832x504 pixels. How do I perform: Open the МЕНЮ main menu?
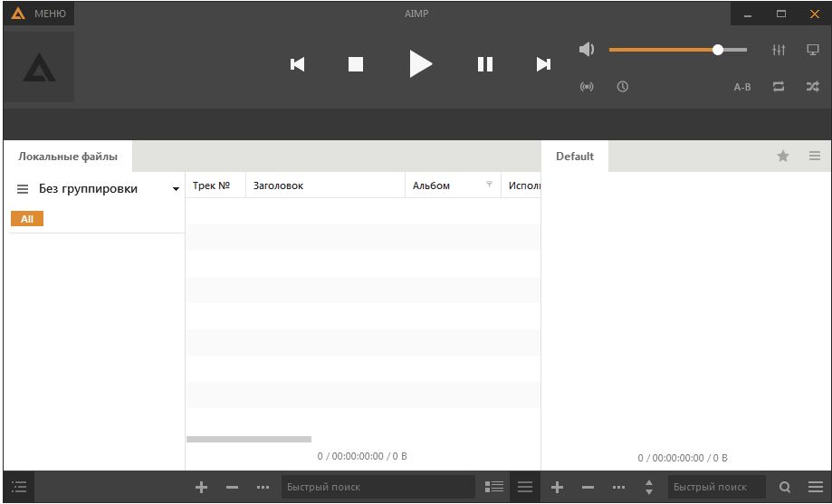point(39,14)
